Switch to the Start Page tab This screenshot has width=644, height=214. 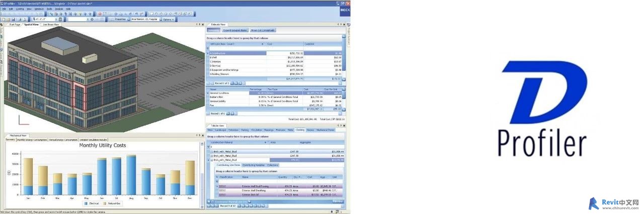coord(15,25)
